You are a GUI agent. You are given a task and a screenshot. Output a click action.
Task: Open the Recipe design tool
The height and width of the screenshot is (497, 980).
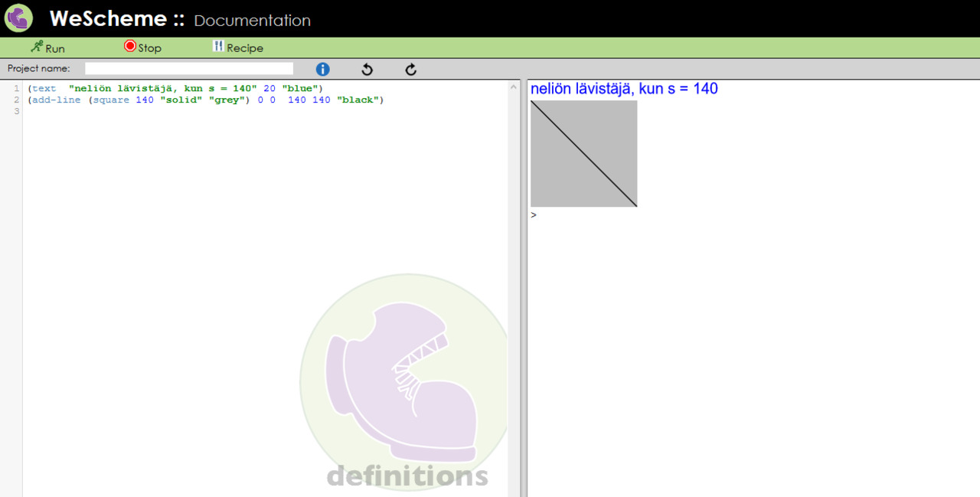(237, 47)
